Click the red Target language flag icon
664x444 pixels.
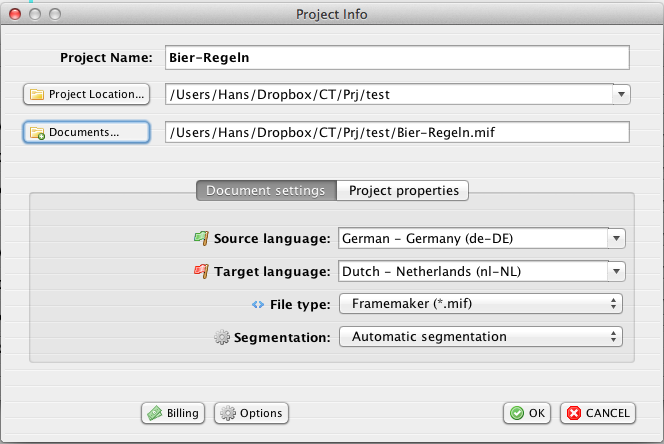pos(200,272)
